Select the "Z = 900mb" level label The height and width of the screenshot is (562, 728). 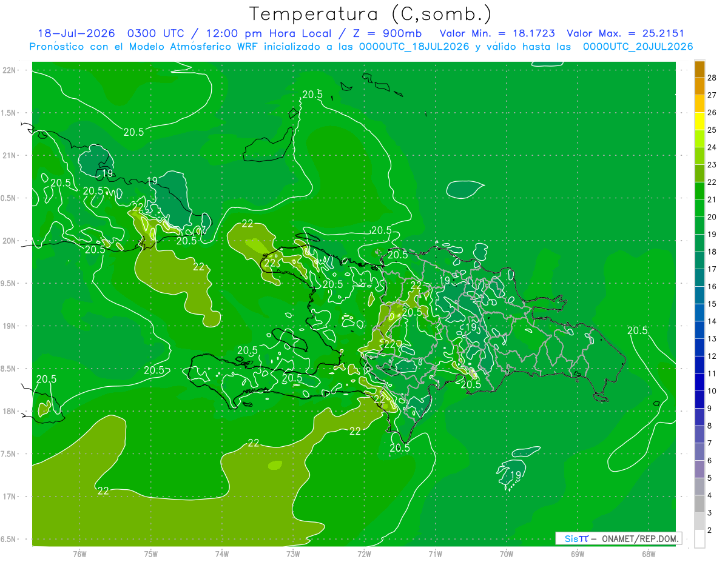tap(386, 34)
